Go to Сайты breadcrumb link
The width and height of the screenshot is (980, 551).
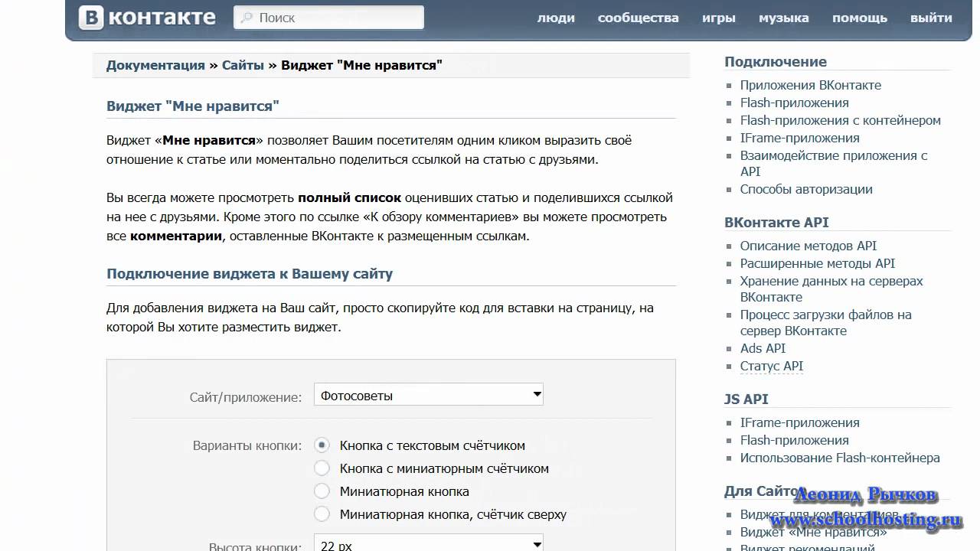point(243,65)
